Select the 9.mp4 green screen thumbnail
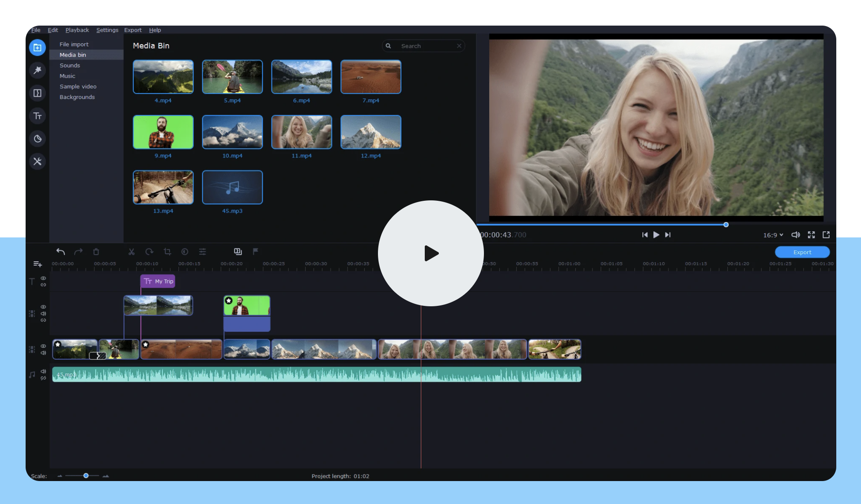The height and width of the screenshot is (504, 861). pos(163,132)
